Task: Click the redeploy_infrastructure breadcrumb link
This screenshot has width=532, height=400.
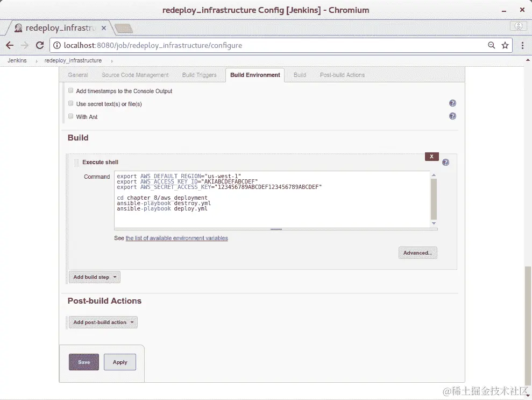Action: (73, 60)
